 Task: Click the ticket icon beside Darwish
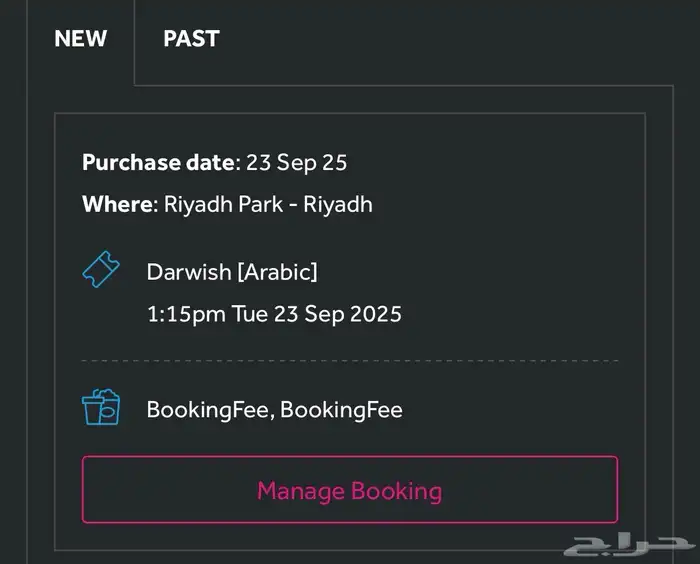pyautogui.click(x=101, y=271)
